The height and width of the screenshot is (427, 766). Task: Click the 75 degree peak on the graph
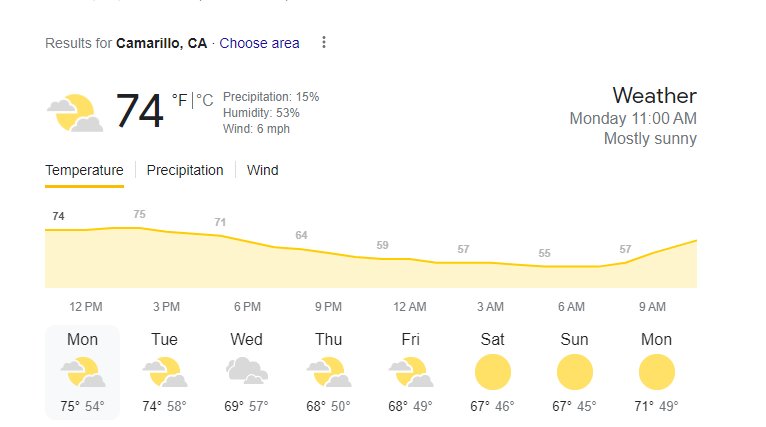(x=139, y=214)
